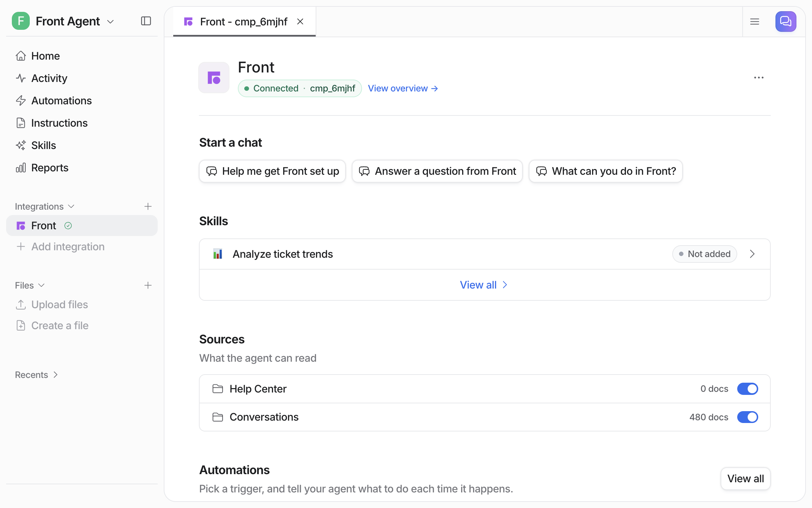The image size is (812, 508).
Task: Select the Front - cmp_6mjhf tab
Action: pos(244,22)
